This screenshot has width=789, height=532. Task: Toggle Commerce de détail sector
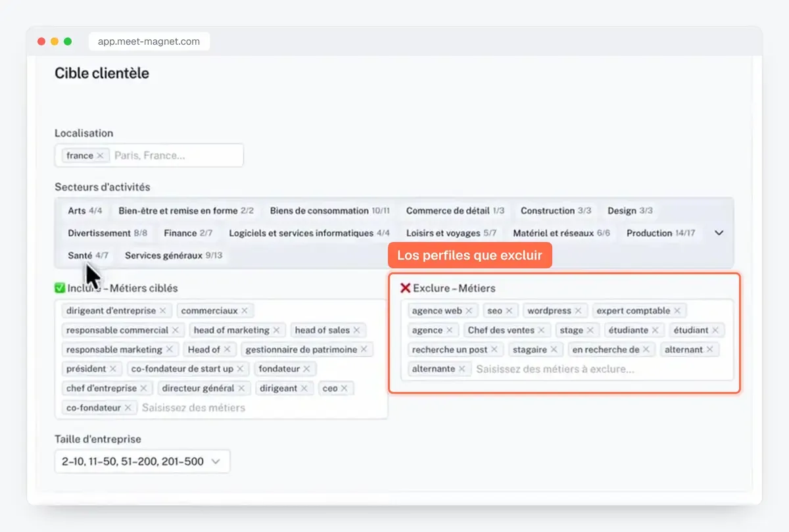[456, 211]
